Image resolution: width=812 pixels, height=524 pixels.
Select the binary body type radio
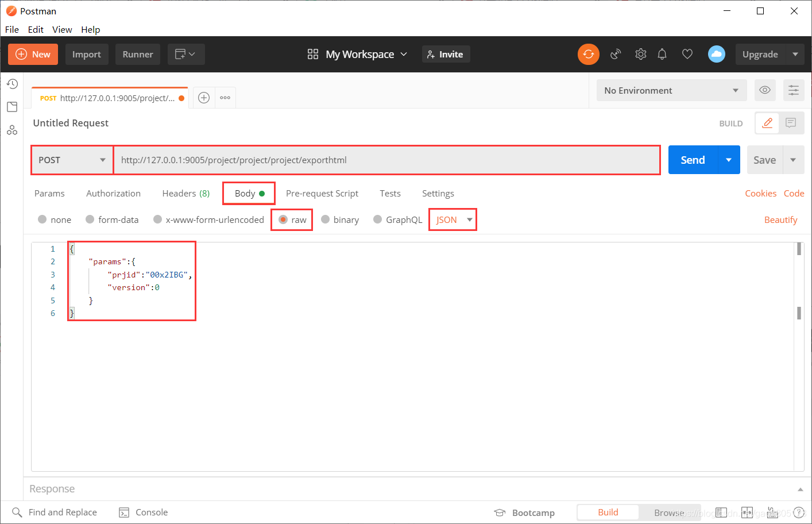coord(325,219)
